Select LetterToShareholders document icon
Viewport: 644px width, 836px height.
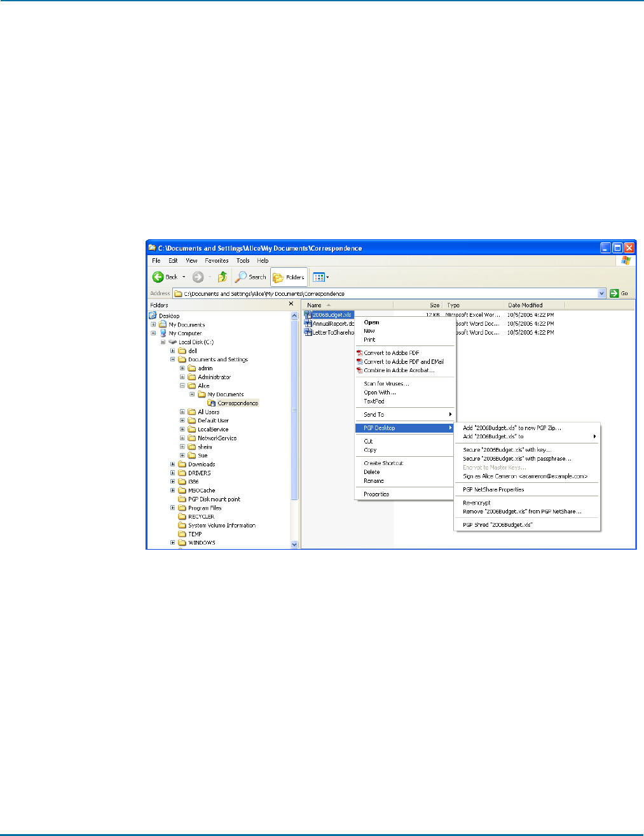(308, 332)
